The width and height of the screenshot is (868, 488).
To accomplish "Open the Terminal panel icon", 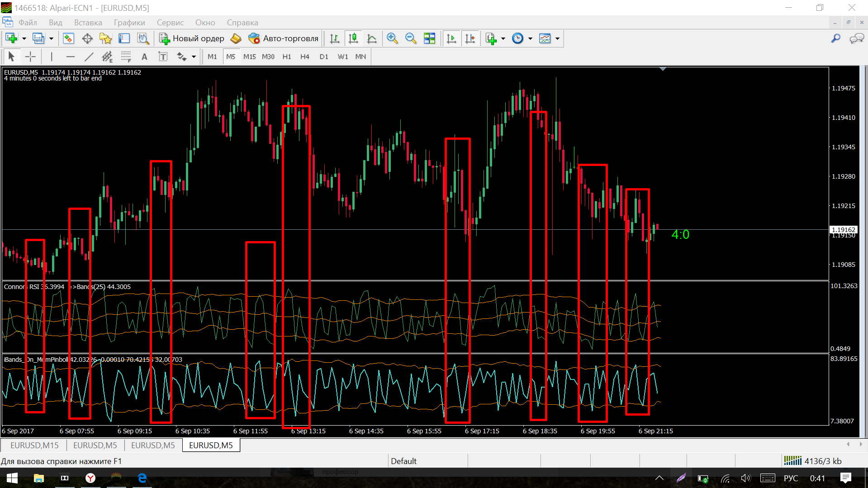I will click(x=124, y=38).
